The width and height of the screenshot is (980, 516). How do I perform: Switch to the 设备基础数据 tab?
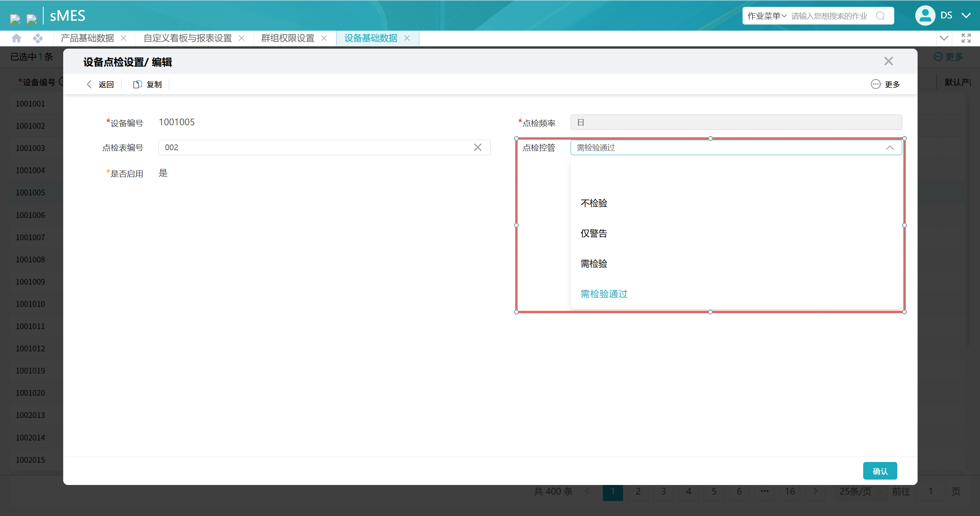tap(371, 38)
